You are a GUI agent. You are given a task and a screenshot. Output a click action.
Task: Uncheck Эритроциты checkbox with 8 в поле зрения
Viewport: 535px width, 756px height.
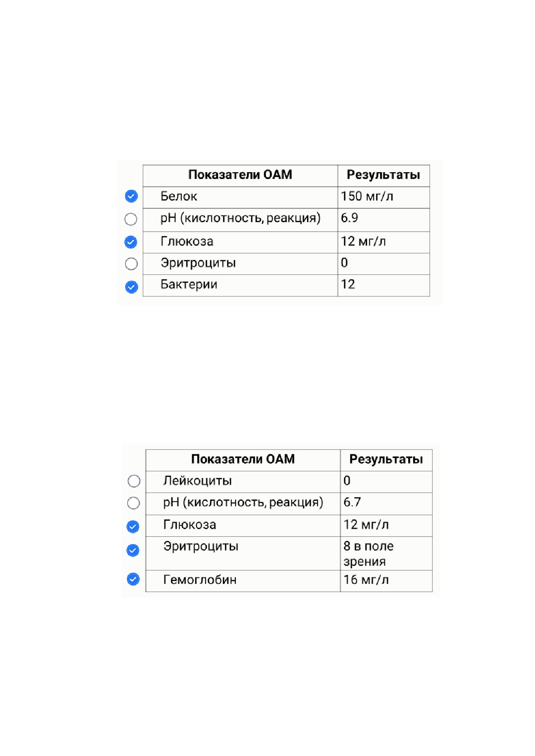tap(133, 550)
